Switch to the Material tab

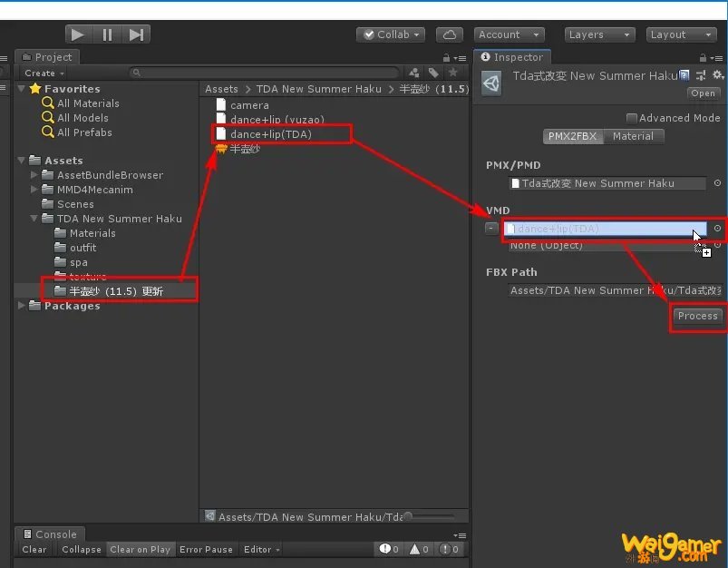(634, 136)
